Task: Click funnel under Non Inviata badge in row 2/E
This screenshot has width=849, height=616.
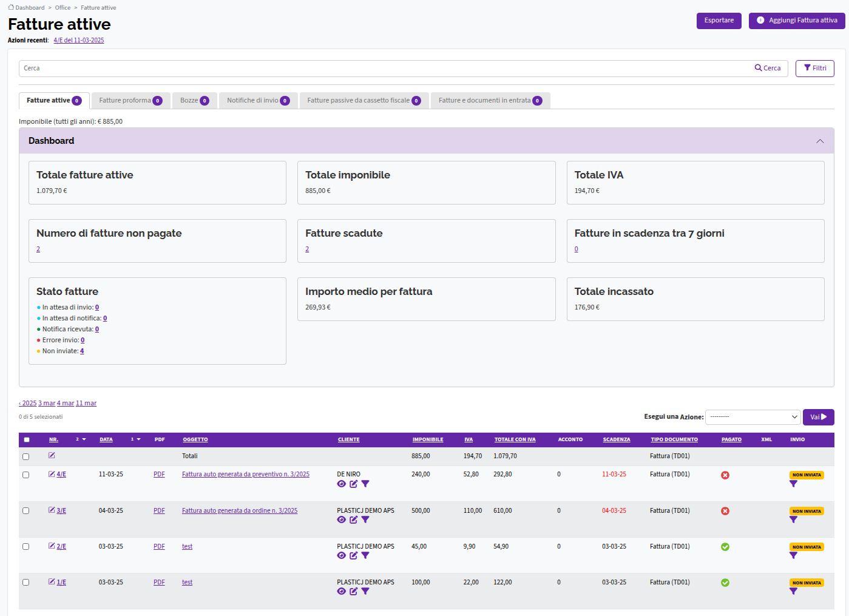Action: [x=793, y=555]
